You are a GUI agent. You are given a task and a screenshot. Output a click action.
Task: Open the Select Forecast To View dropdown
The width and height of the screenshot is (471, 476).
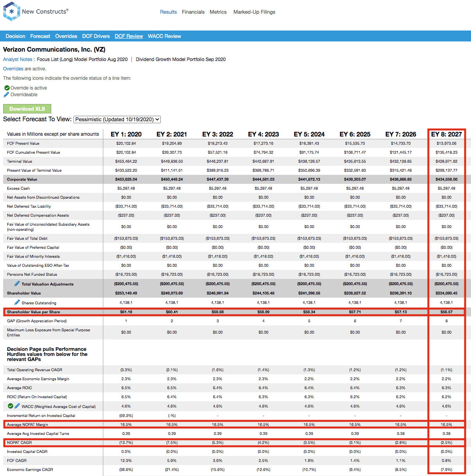[x=117, y=119]
